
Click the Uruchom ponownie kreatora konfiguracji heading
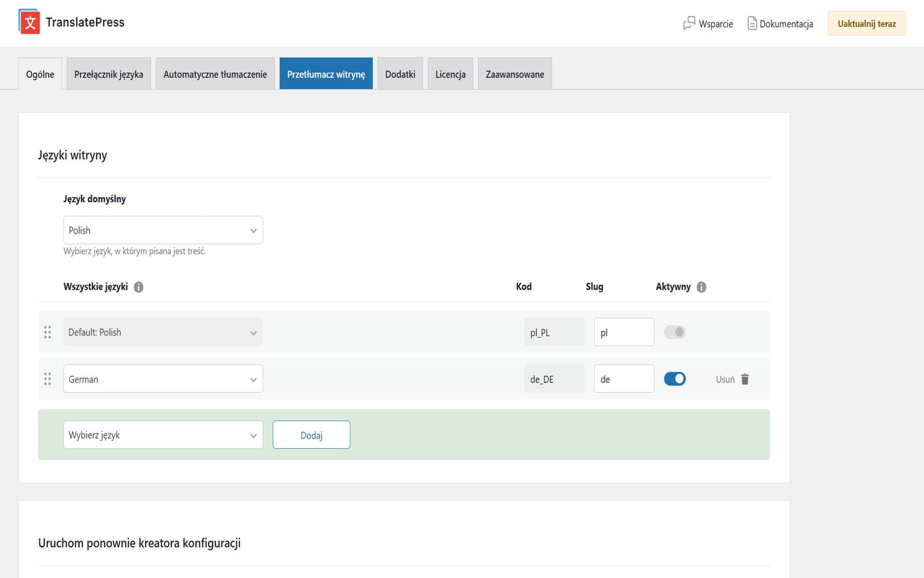tap(139, 543)
